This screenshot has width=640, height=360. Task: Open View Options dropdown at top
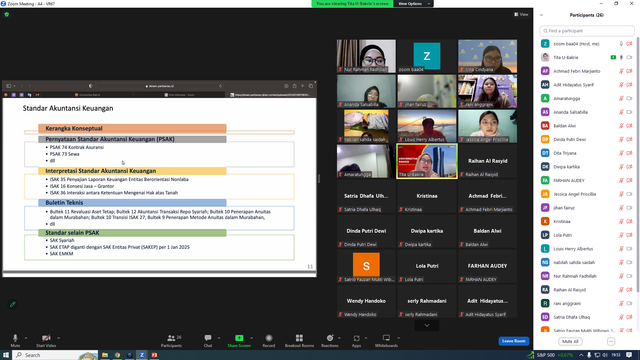pos(413,4)
